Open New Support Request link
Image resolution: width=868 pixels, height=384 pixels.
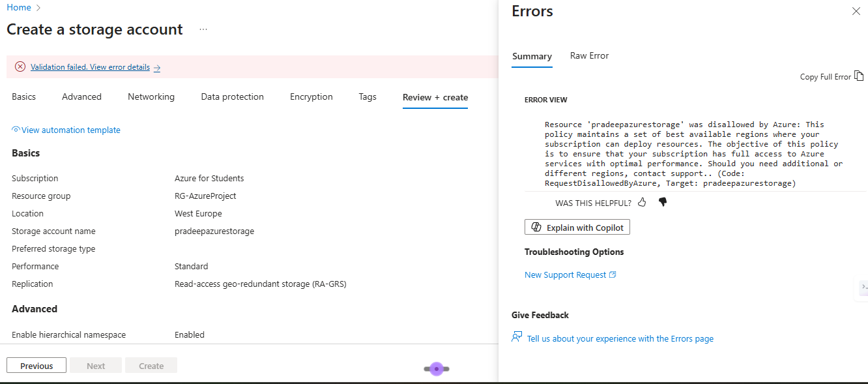[565, 274]
